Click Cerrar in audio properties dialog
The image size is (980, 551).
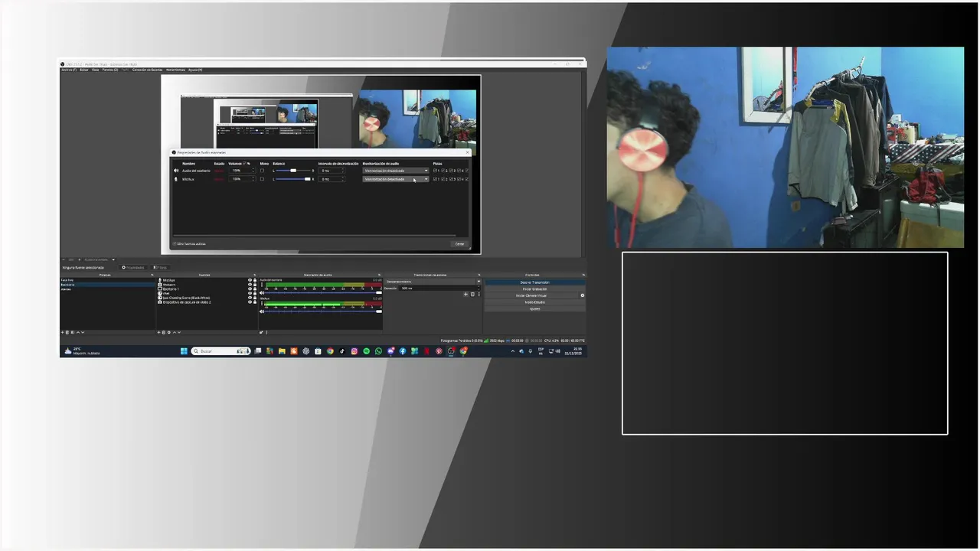459,243
